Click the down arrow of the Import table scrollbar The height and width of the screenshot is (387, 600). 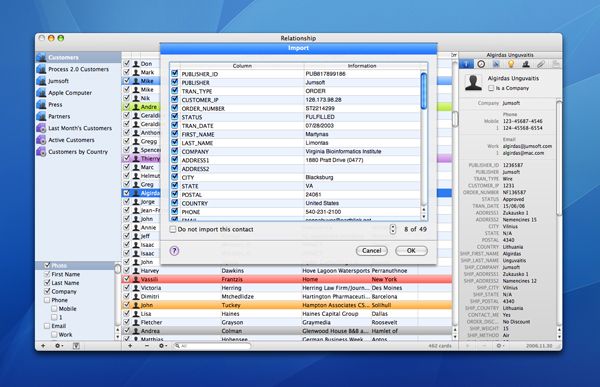pos(424,217)
